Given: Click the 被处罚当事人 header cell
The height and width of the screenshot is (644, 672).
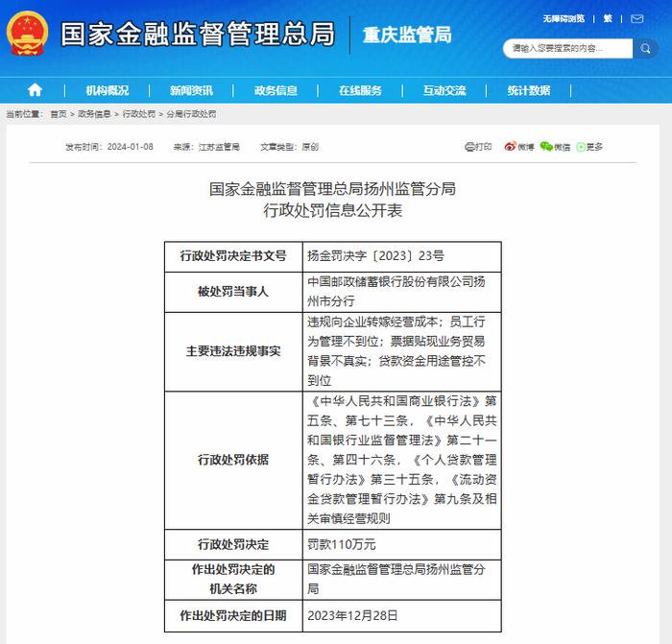Looking at the screenshot, I should pyautogui.click(x=233, y=292).
